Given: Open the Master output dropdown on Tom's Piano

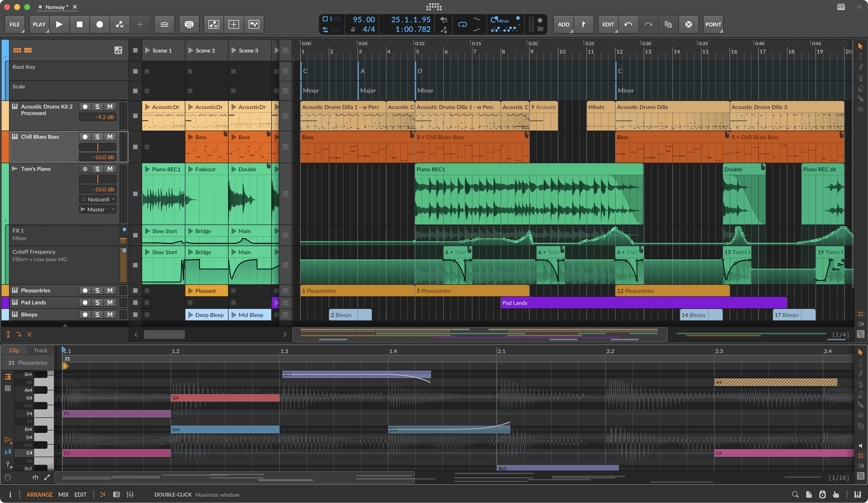Looking at the screenshot, I should click(97, 209).
